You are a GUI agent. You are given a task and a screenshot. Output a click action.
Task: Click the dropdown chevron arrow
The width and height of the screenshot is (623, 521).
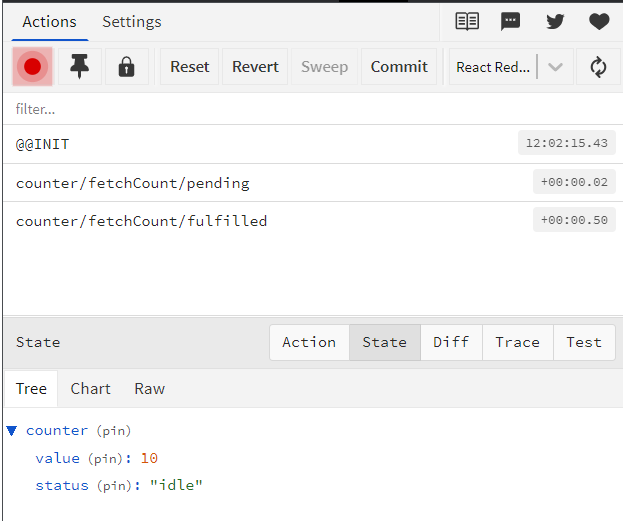click(x=555, y=67)
